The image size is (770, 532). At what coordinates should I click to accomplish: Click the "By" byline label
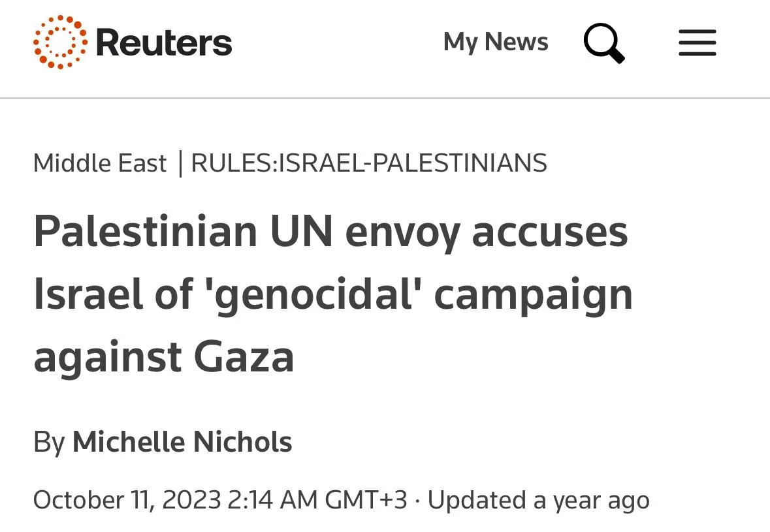pos(49,442)
